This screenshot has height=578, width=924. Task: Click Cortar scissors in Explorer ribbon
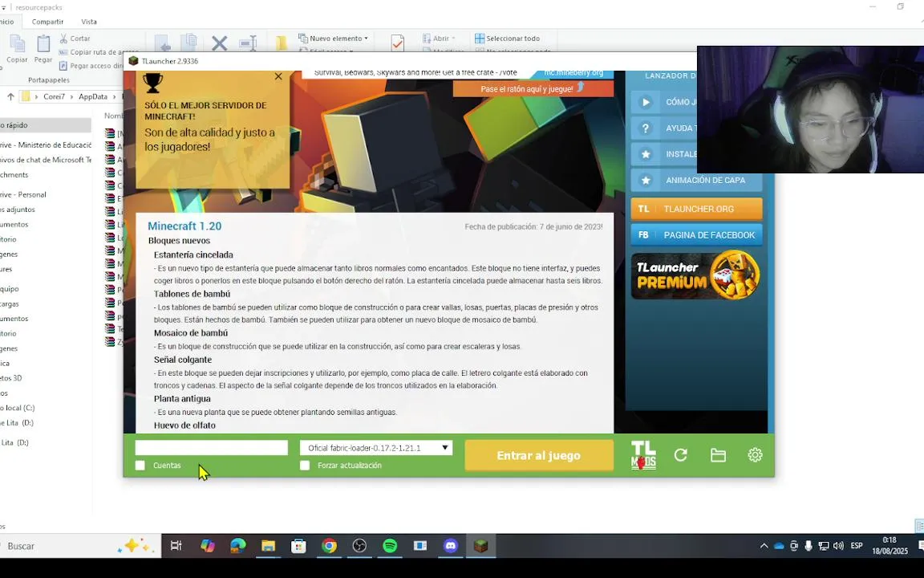[x=75, y=39]
